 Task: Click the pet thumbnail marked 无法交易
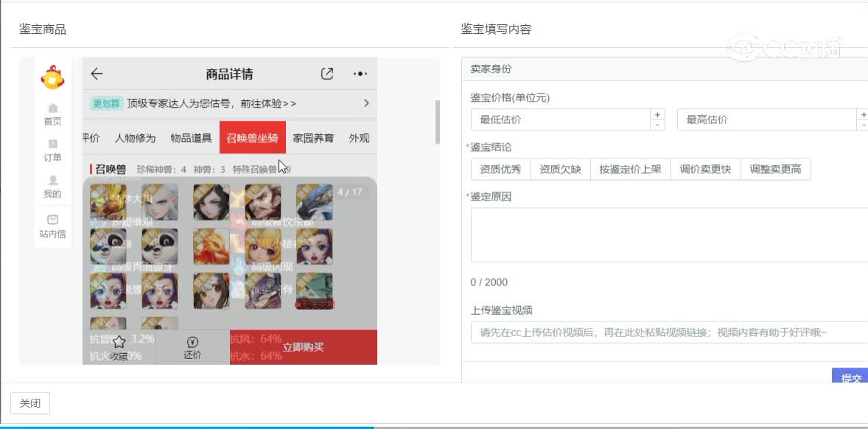pos(315,290)
